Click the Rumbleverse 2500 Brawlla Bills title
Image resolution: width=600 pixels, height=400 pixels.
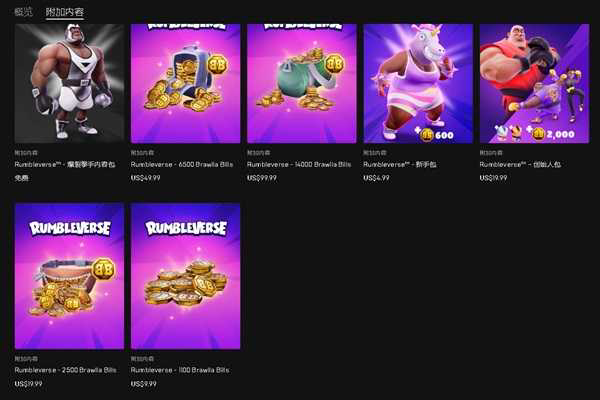point(65,370)
